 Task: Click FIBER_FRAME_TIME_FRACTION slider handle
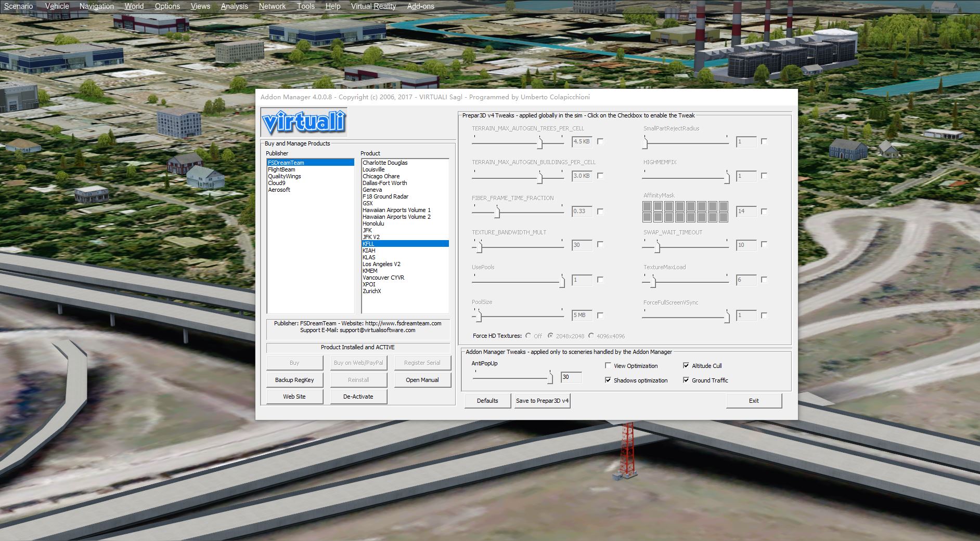(x=497, y=212)
